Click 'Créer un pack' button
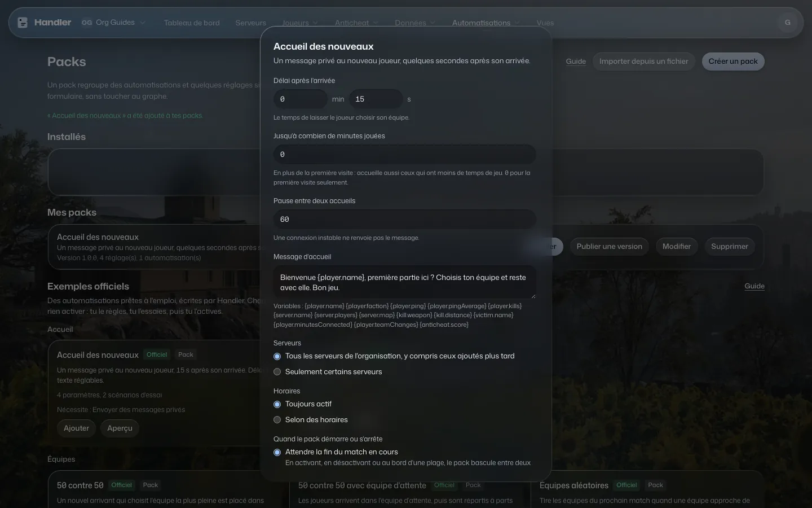Image resolution: width=812 pixels, height=508 pixels. tap(733, 62)
